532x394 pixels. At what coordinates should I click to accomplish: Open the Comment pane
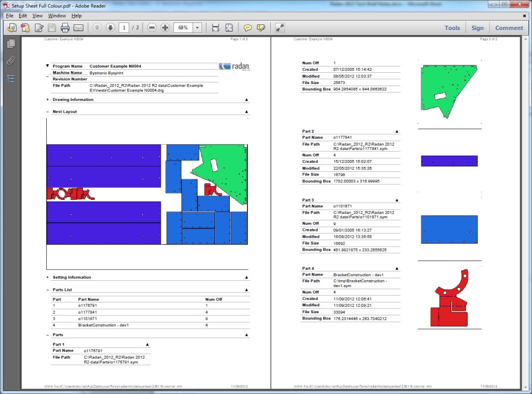point(509,28)
